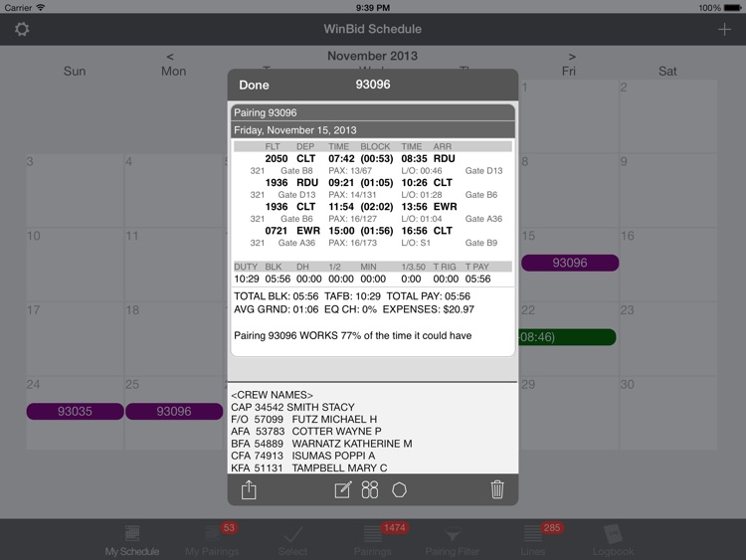
Task: Tap calendar day 16
Action: [668, 265]
